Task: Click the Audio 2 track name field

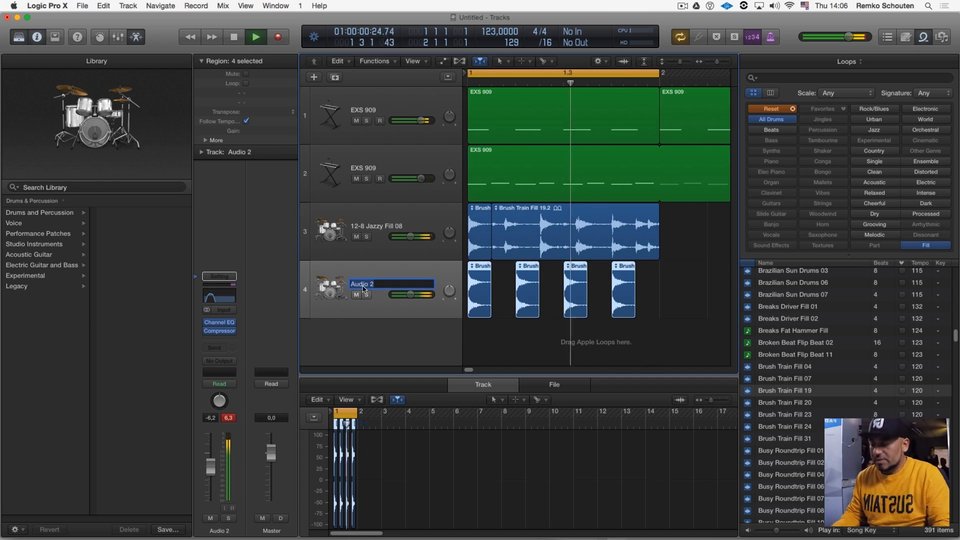Action: pyautogui.click(x=392, y=284)
